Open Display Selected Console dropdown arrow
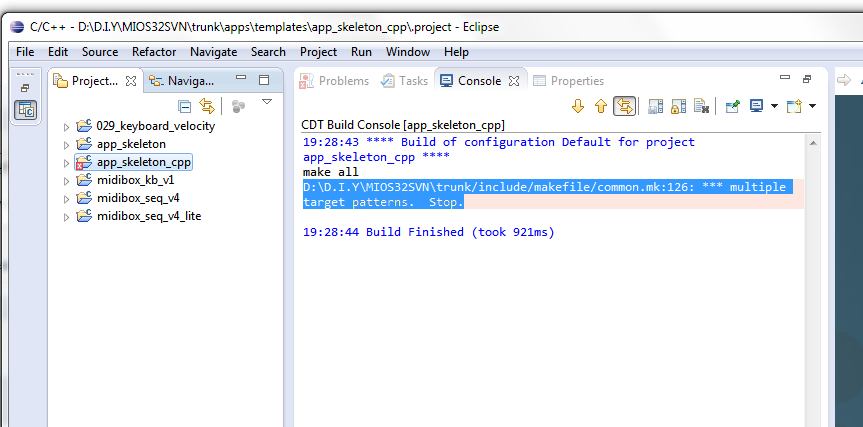 pos(774,106)
